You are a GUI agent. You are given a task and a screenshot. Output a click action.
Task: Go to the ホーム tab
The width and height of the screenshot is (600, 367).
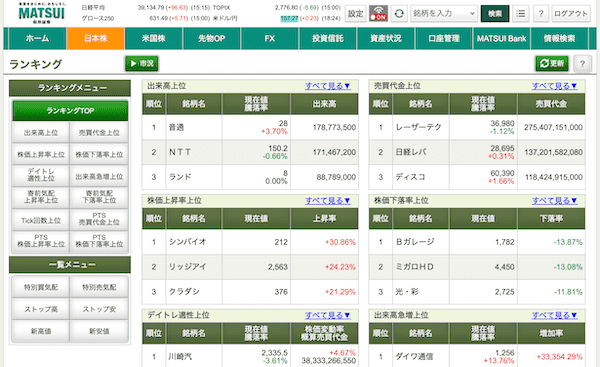click(x=37, y=38)
